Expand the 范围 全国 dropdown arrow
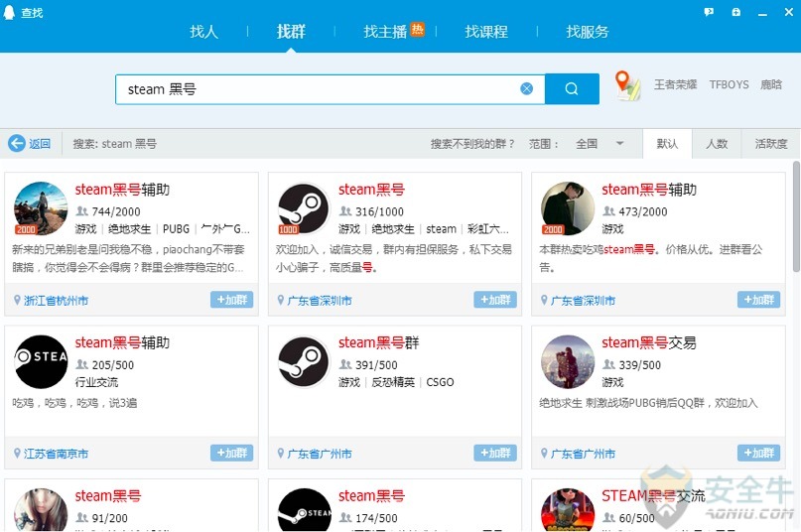 619,144
